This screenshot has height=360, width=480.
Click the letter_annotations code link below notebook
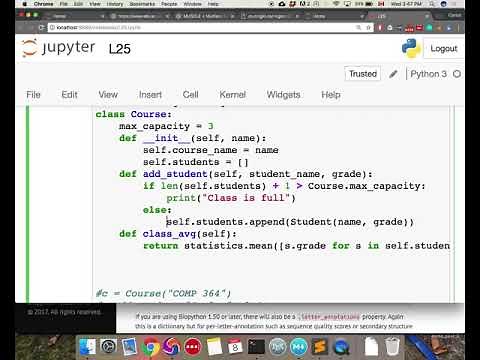tap(329, 317)
